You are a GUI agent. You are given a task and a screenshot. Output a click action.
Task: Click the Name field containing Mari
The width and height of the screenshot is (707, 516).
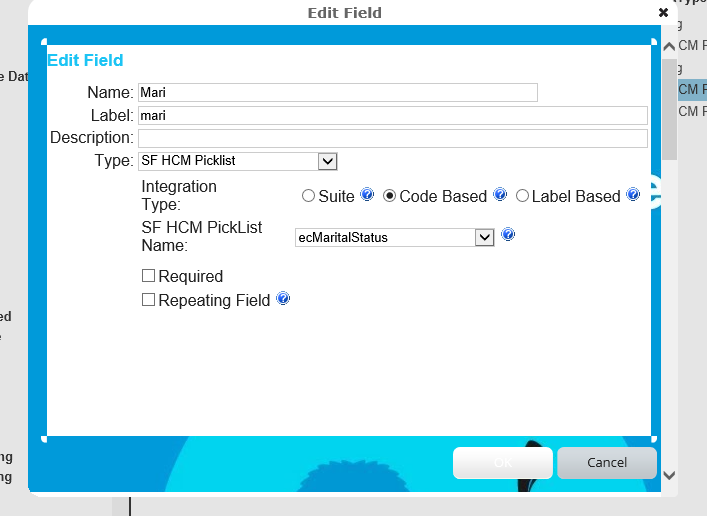(x=338, y=92)
